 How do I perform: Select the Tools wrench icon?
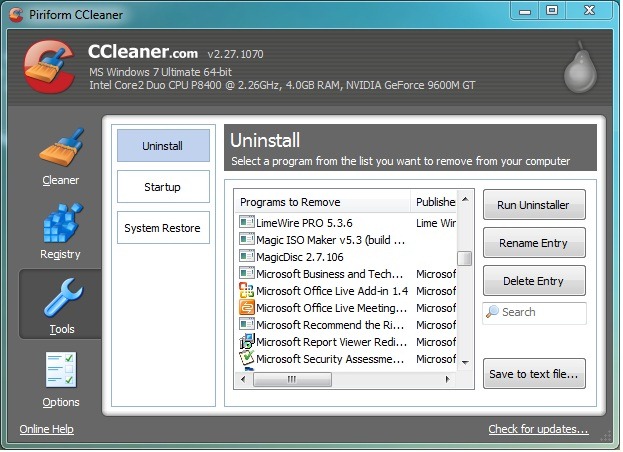pos(64,297)
